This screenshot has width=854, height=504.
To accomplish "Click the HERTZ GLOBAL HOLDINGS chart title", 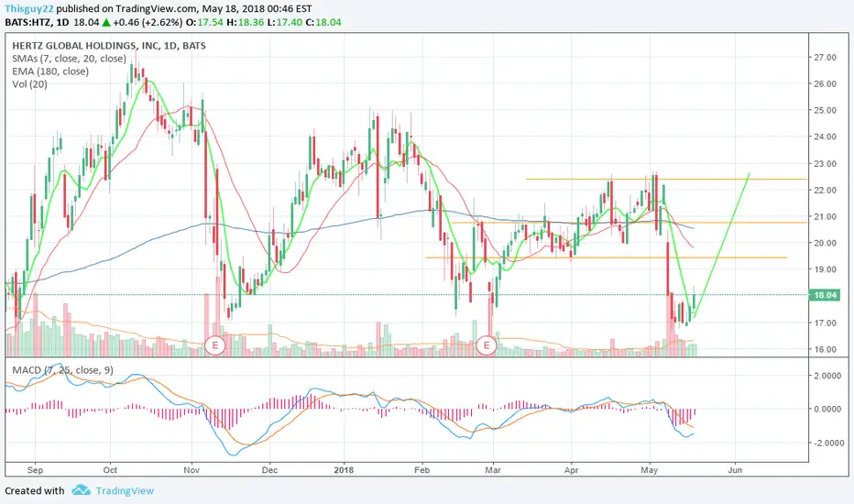I will click(x=109, y=45).
